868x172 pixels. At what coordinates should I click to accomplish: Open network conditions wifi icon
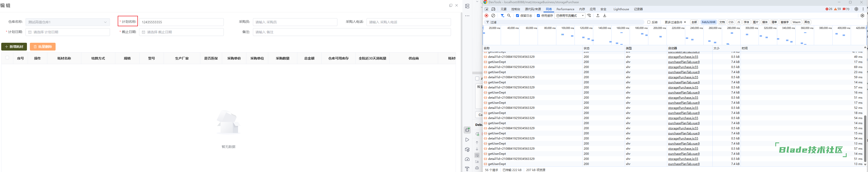(x=589, y=16)
